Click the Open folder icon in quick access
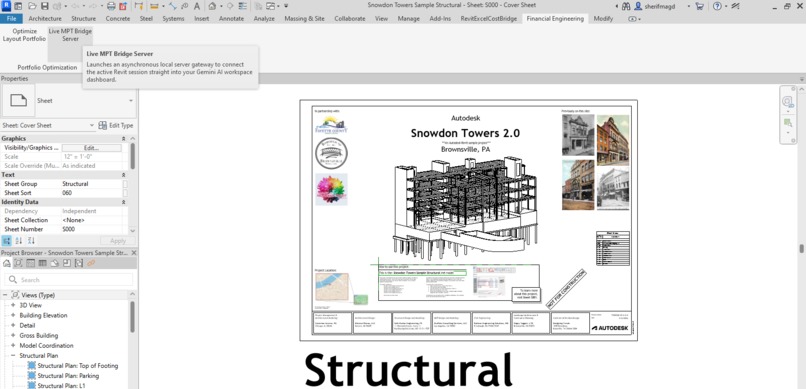This screenshot has height=389, width=806. 32,6
